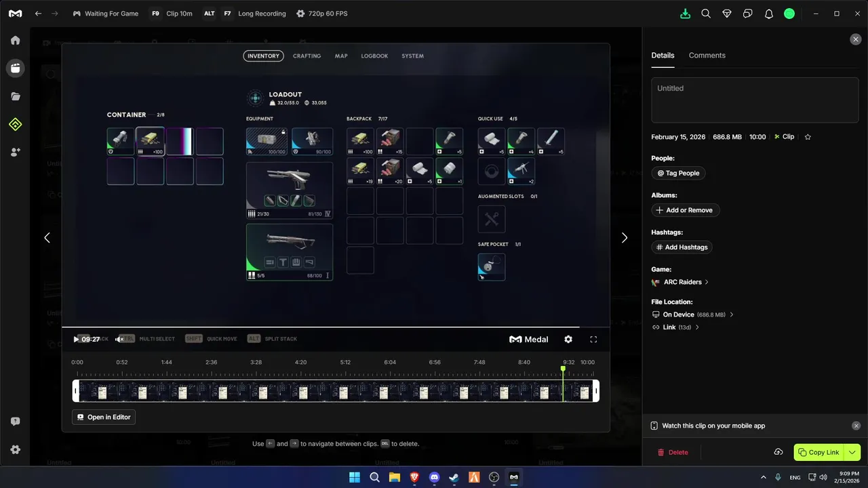Open Brave browser from the taskbar
The image size is (868, 488).
[x=414, y=477]
